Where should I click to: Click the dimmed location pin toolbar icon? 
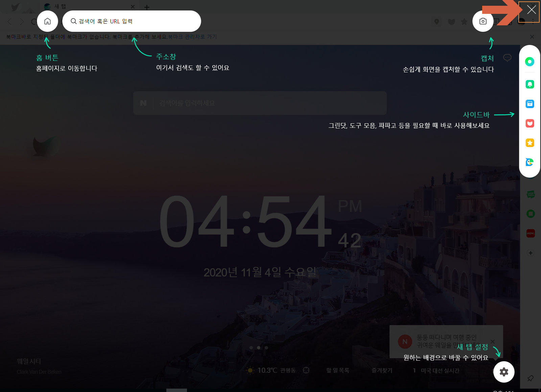tap(437, 22)
